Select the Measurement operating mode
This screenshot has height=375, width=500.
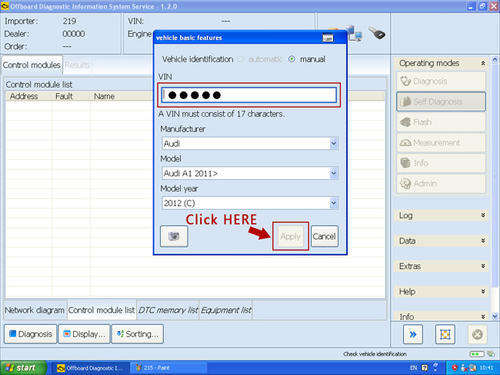(441, 143)
